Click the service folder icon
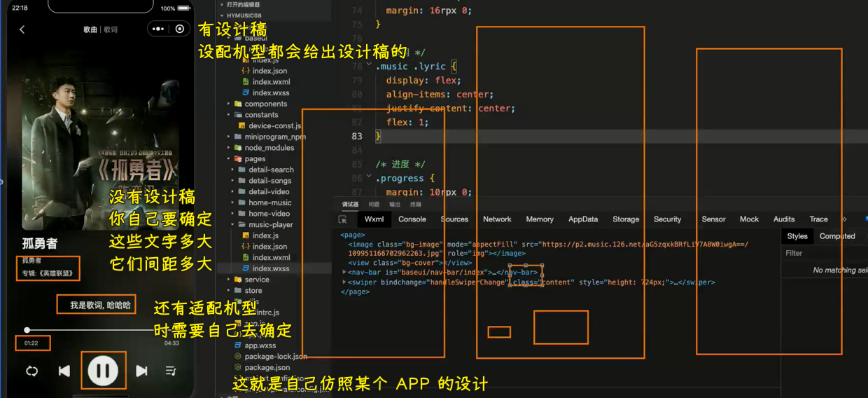The width and height of the screenshot is (868, 398). pos(238,280)
